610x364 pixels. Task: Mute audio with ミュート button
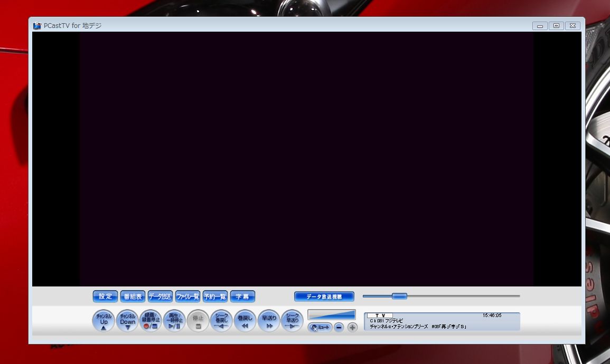click(320, 328)
